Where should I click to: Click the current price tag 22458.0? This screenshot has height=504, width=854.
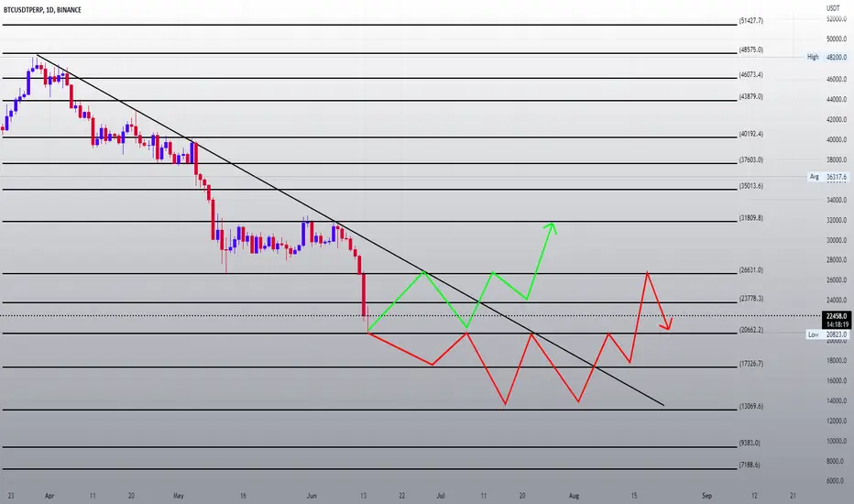(836, 316)
